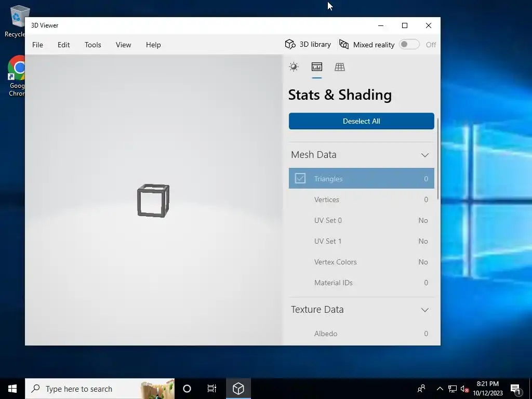Open the notification center icon
532x399 pixels.
pos(515,389)
